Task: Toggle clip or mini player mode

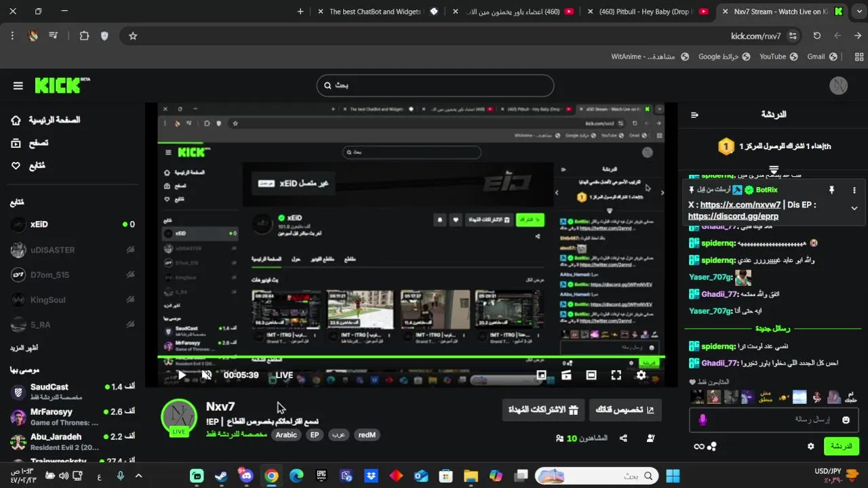Action: coord(566,375)
